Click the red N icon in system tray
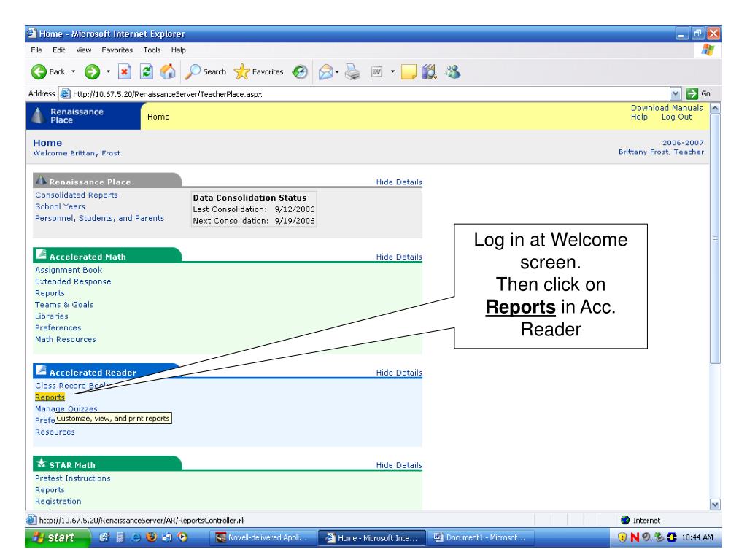 click(x=635, y=537)
